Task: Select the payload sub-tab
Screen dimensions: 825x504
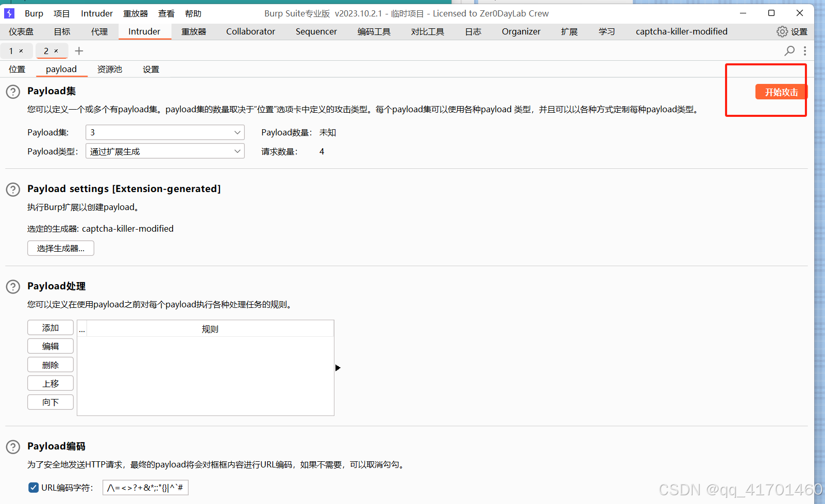Action: click(61, 69)
